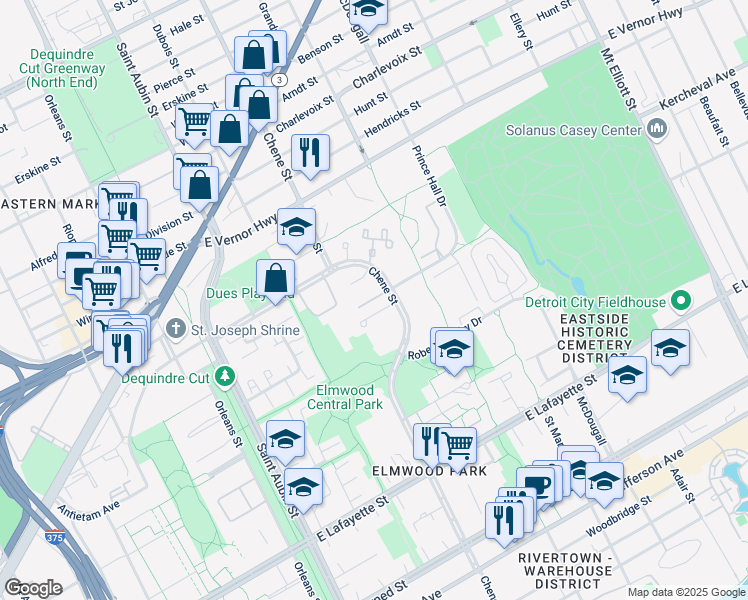The width and height of the screenshot is (748, 600).
Task: Select the shopping bag marker above Division St
Action: pos(199,186)
